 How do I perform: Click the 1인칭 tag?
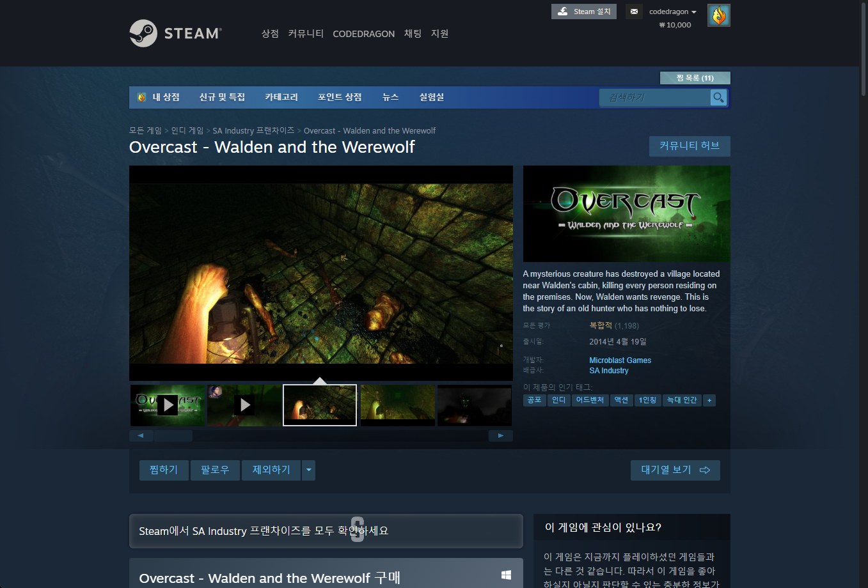tap(648, 400)
